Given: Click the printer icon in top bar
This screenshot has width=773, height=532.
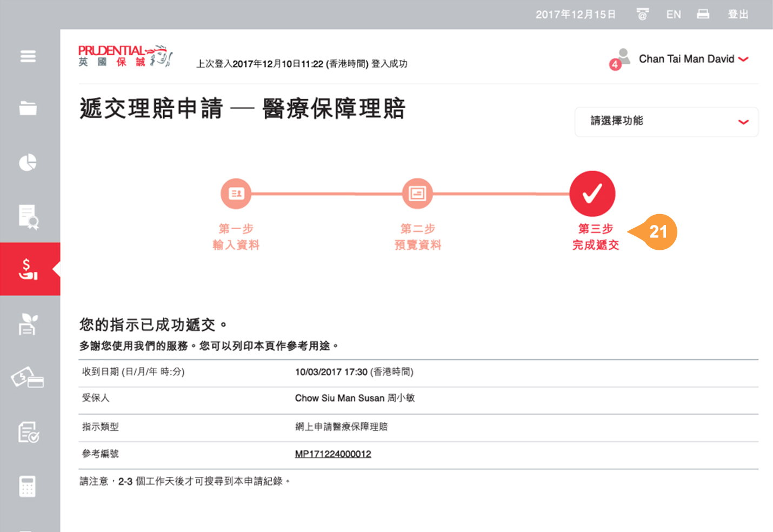Looking at the screenshot, I should (703, 15).
